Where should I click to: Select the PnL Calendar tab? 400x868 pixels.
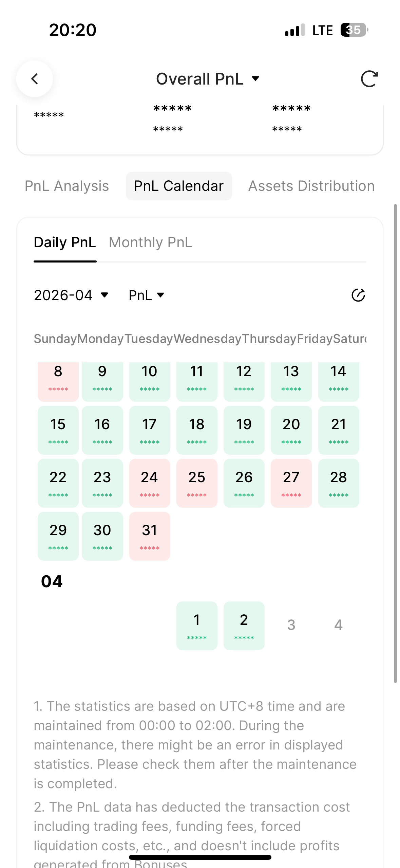click(x=179, y=186)
